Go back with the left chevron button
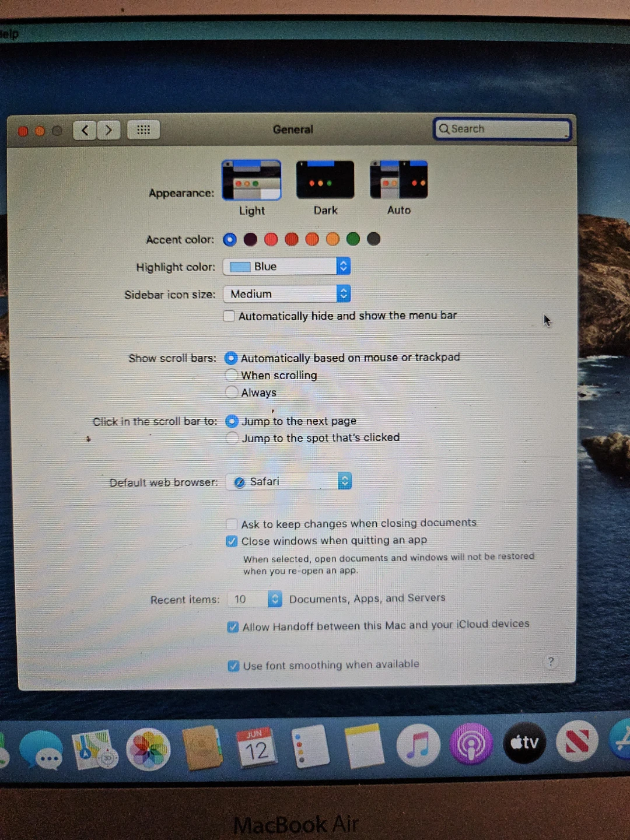The height and width of the screenshot is (840, 630). coord(85,130)
